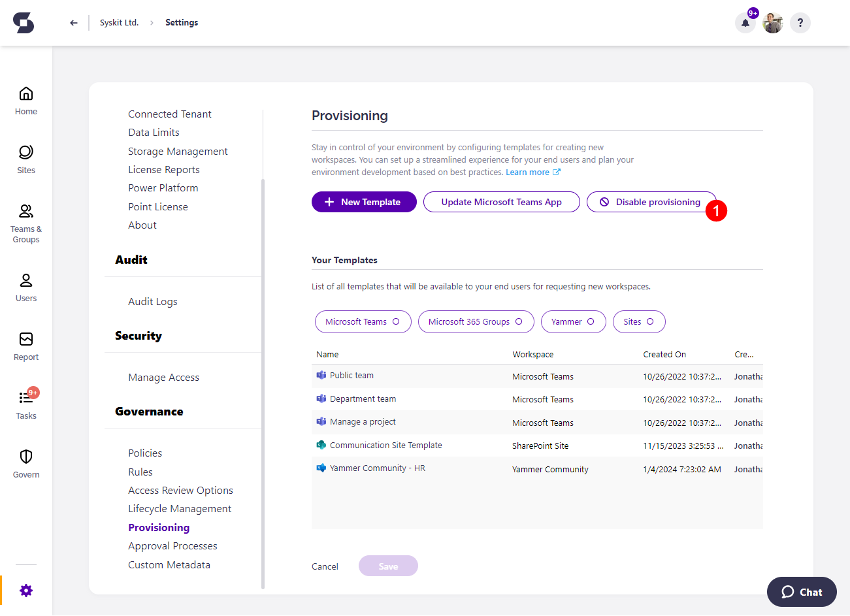Toggle the Microsoft Teams template filter
The image size is (850, 616).
363,321
